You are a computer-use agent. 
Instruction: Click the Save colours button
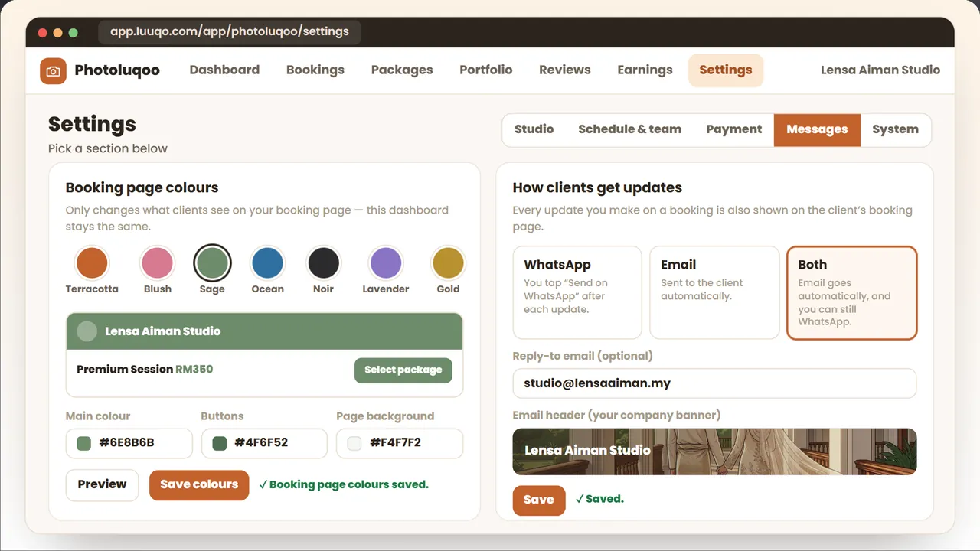tap(199, 484)
